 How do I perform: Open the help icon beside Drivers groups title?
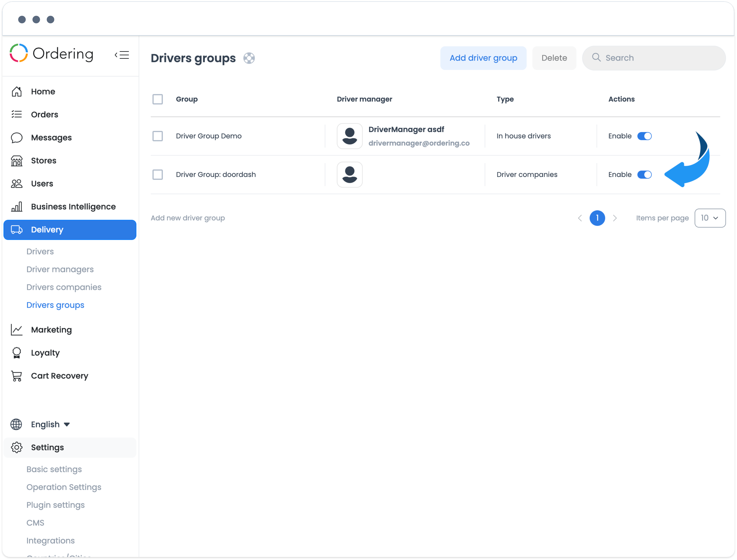pyautogui.click(x=249, y=58)
